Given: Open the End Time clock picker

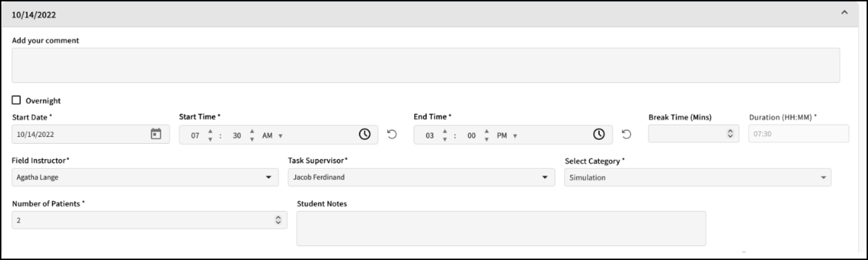Looking at the screenshot, I should 599,134.
